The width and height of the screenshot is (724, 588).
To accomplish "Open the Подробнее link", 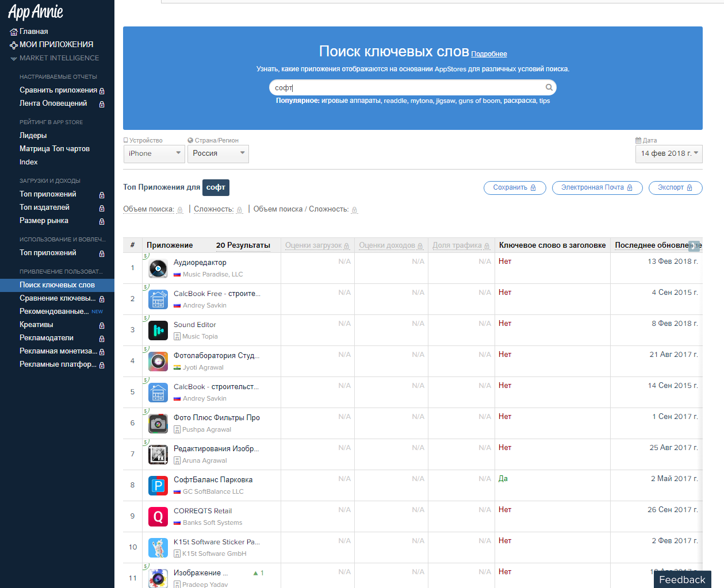I will pyautogui.click(x=489, y=54).
